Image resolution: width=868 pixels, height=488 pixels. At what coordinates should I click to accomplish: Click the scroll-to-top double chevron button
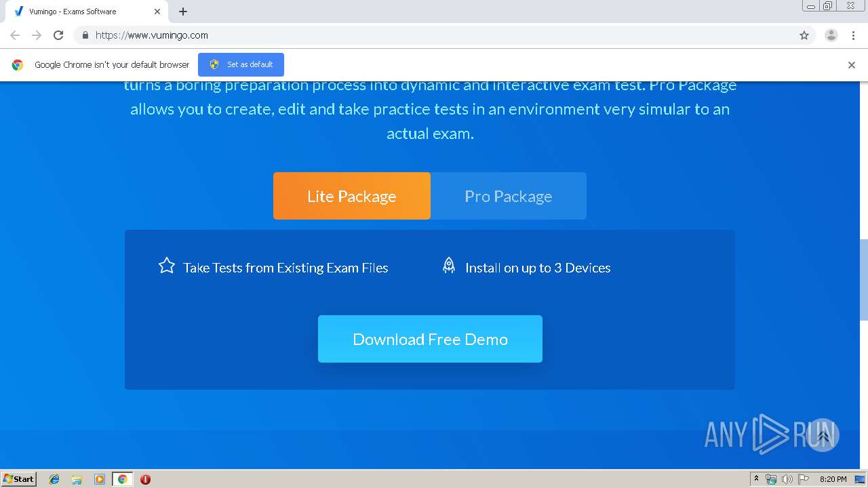tap(823, 435)
